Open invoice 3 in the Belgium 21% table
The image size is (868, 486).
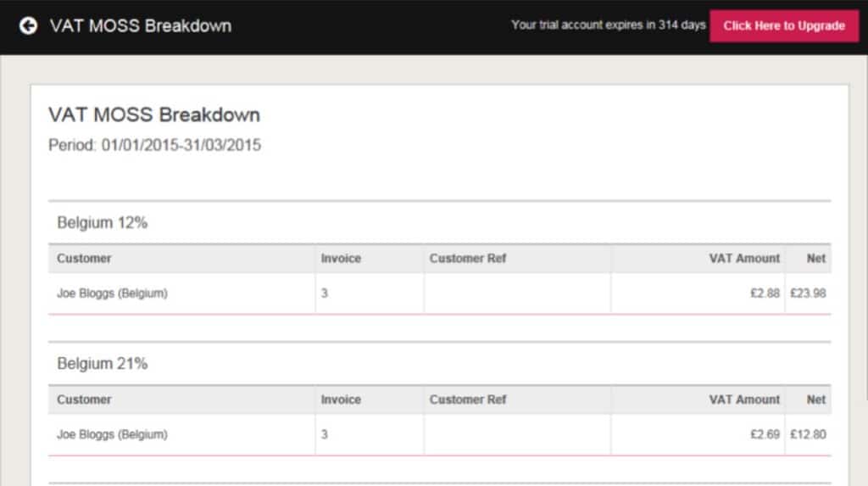click(325, 434)
